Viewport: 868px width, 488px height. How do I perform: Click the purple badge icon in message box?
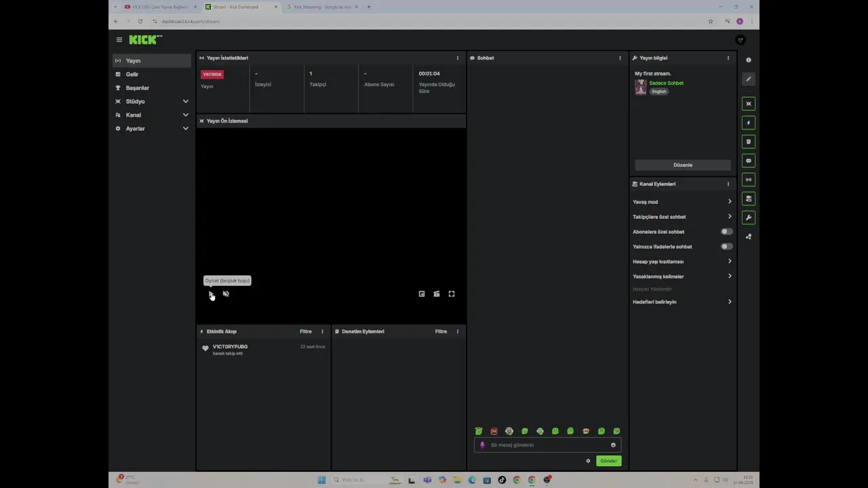pyautogui.click(x=483, y=445)
